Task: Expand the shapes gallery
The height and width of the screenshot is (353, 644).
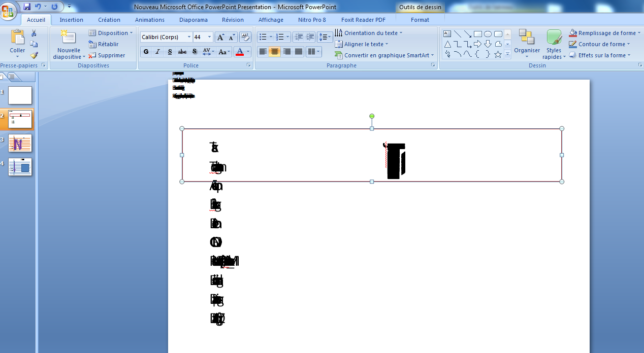Action: click(x=507, y=55)
